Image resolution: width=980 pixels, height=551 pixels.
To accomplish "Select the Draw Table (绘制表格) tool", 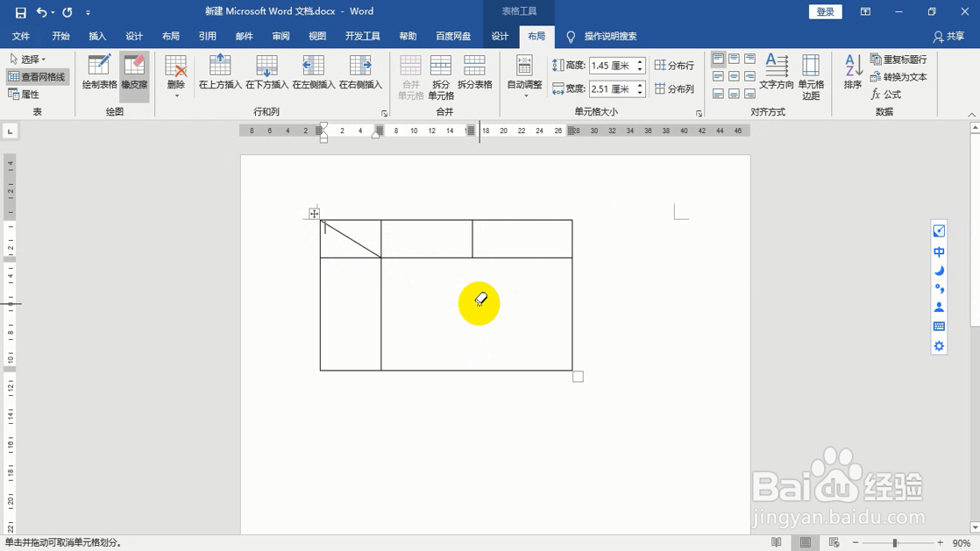I will [99, 73].
